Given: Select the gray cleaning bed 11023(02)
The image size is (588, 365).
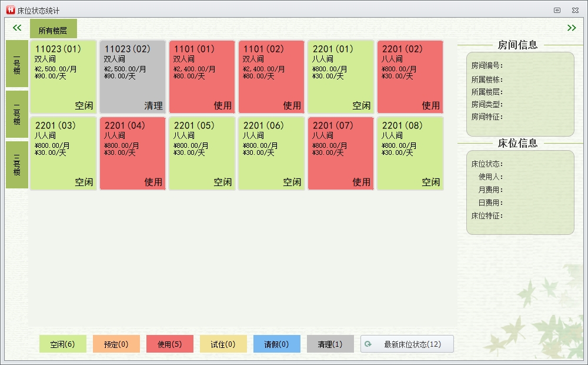Looking at the screenshot, I should coord(132,77).
